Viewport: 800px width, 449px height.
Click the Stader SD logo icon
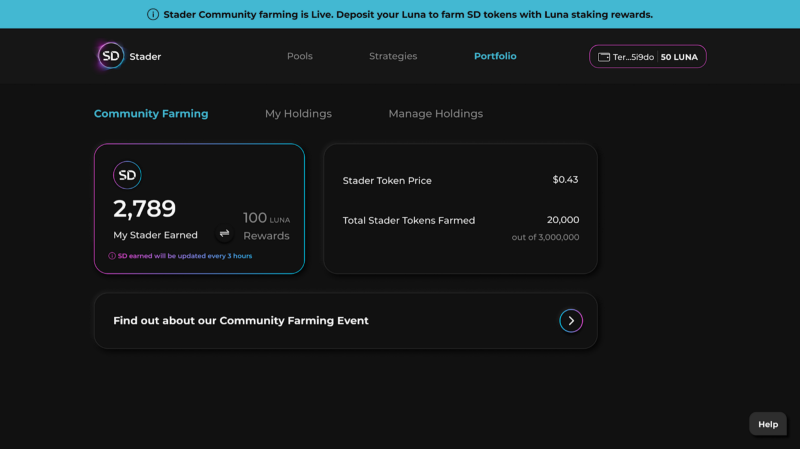pyautogui.click(x=110, y=56)
